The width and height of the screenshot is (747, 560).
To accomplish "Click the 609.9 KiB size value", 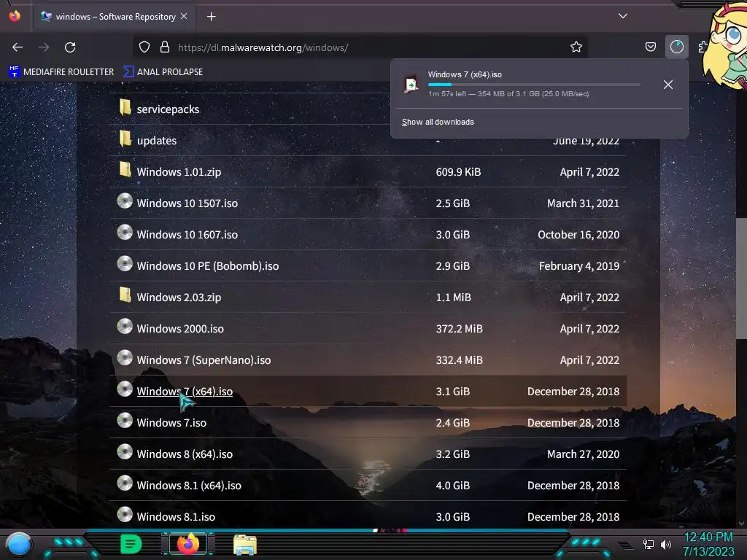I will [458, 172].
